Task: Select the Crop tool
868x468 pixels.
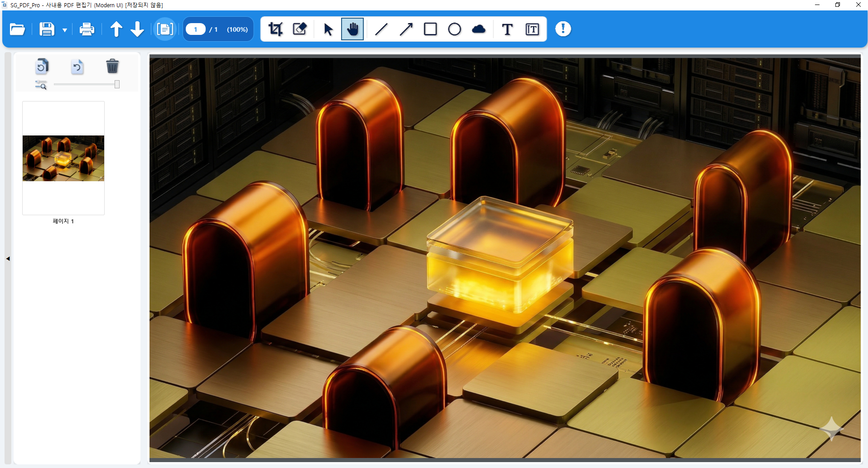Action: [x=275, y=29]
